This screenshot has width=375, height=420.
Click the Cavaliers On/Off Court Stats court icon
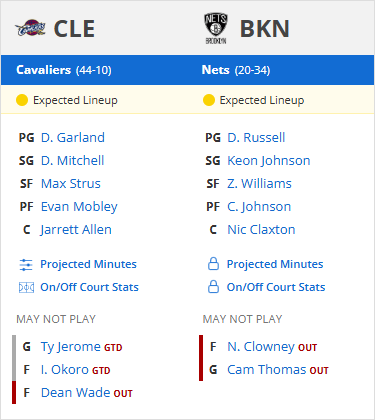coord(26,287)
